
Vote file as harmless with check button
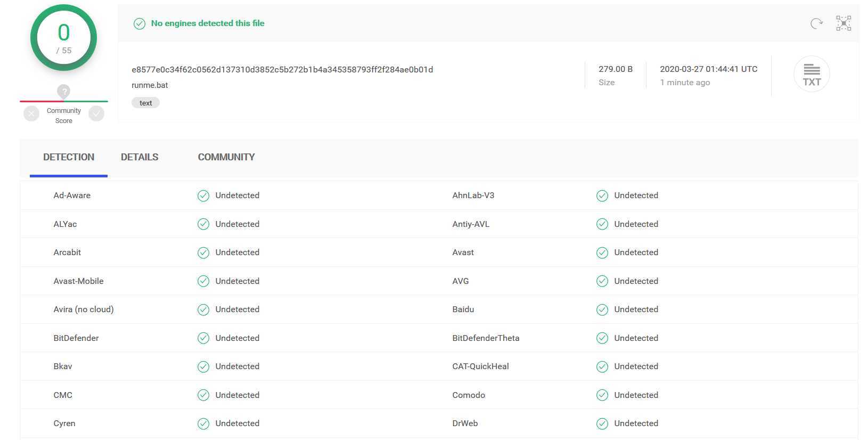click(x=96, y=113)
